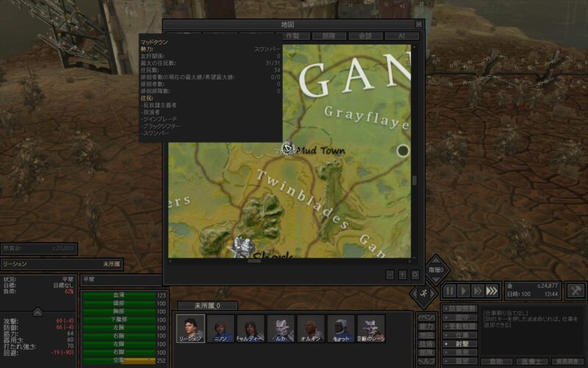Image resolution: width=588 pixels, height=368 pixels.
Task: Toggle the 仕事 jobs order
Action: coord(460,335)
